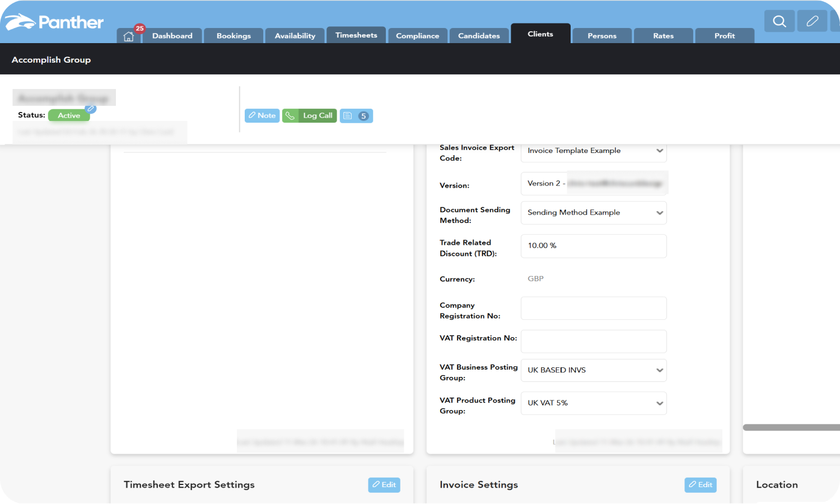This screenshot has width=840, height=504.
Task: Click the pencil icon beside Active status
Action: tap(91, 109)
